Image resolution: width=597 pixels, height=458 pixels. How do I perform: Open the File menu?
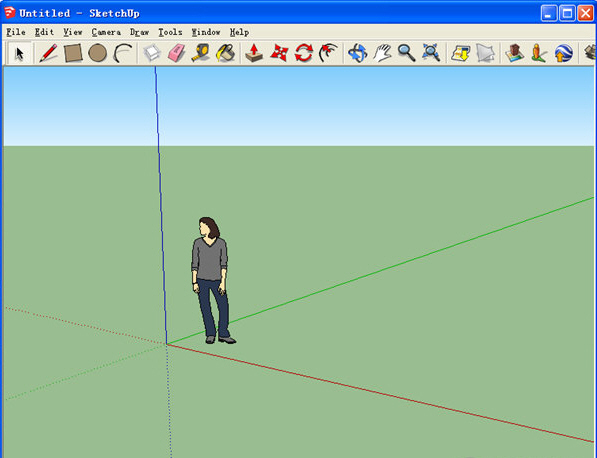[16, 32]
